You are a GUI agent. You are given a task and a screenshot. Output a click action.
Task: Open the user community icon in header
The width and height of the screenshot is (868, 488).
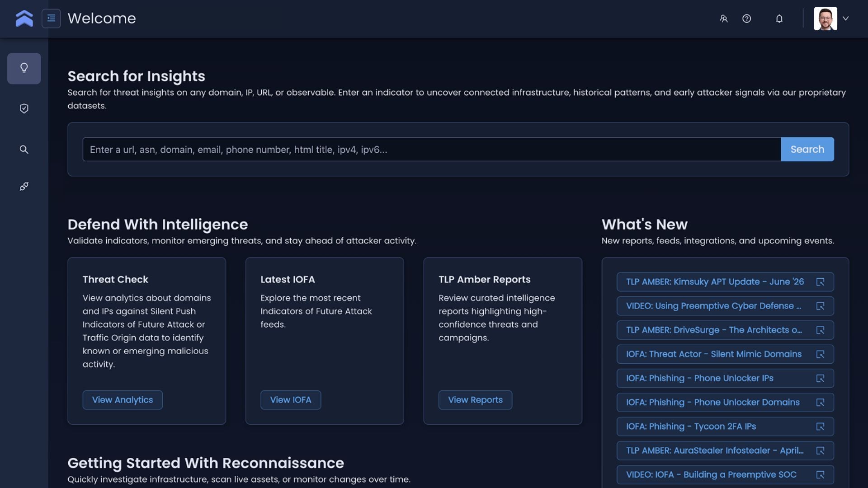click(x=724, y=19)
